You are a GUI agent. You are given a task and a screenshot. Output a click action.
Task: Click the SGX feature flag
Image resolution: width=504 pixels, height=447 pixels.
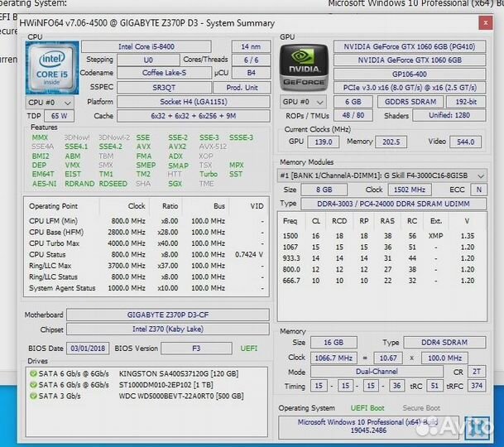click(175, 184)
